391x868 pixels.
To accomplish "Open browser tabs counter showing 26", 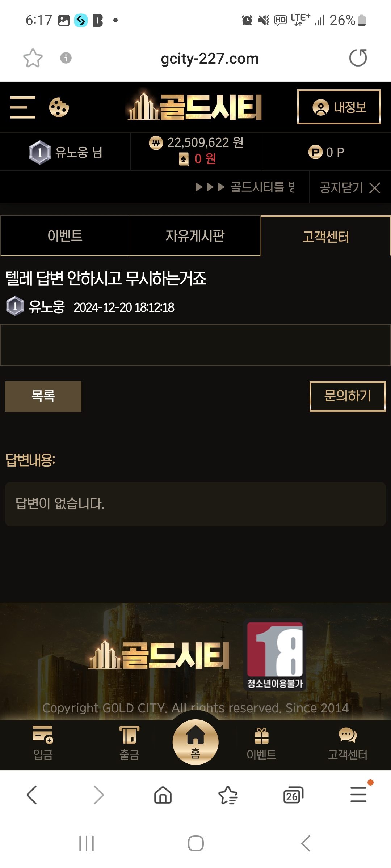I will pos(293,795).
